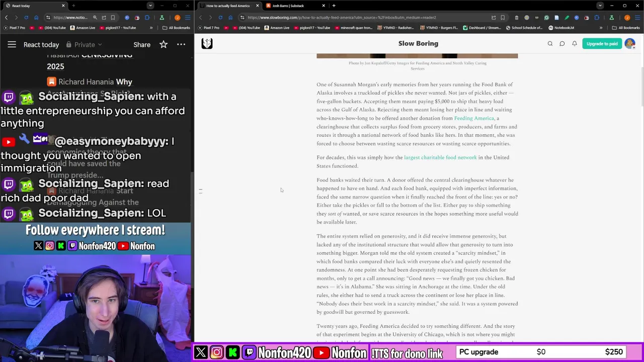Open the Substack notifications bell
The height and width of the screenshot is (362, 644).
(574, 44)
